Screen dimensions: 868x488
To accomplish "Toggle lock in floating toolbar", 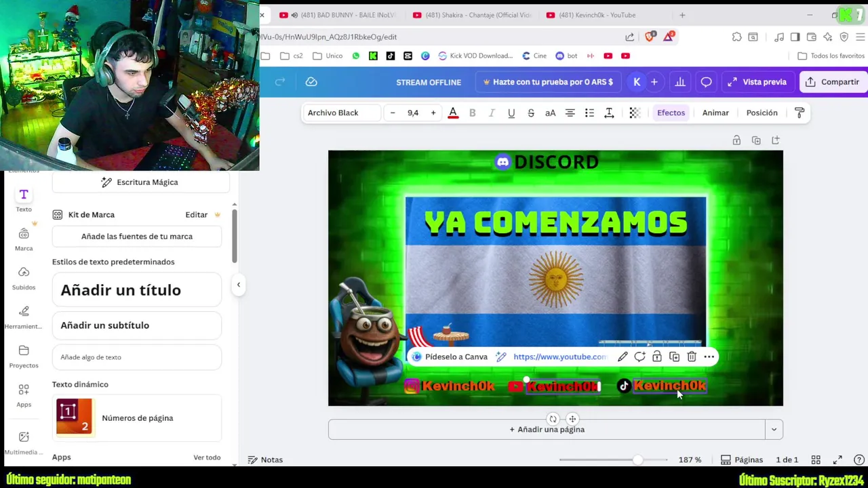I will click(x=657, y=357).
